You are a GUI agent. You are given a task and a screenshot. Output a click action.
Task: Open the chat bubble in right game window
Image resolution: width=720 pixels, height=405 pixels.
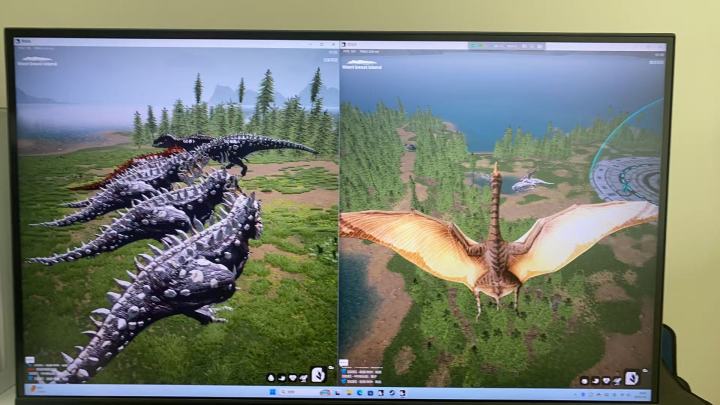click(x=343, y=363)
